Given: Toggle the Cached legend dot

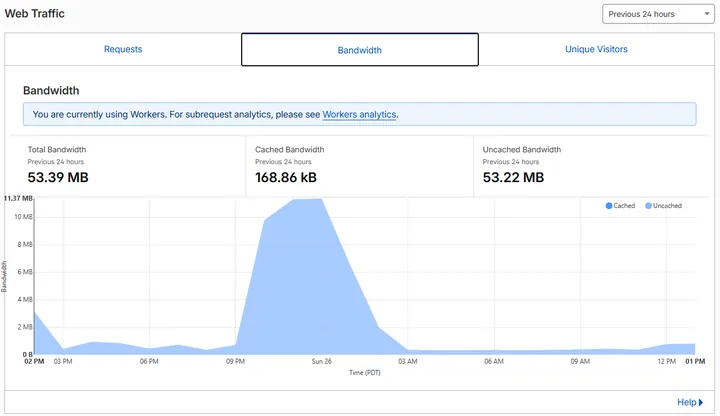Looking at the screenshot, I should pos(609,206).
